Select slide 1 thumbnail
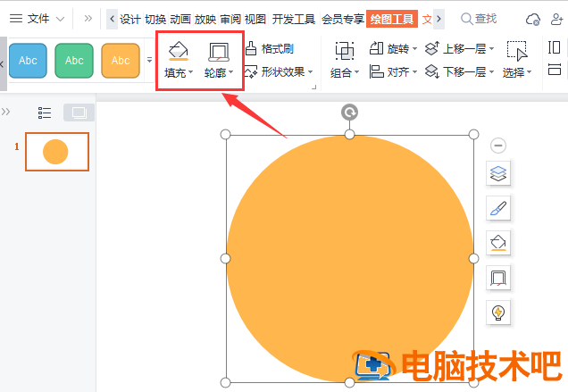Image resolution: width=568 pixels, height=392 pixels. [x=57, y=152]
